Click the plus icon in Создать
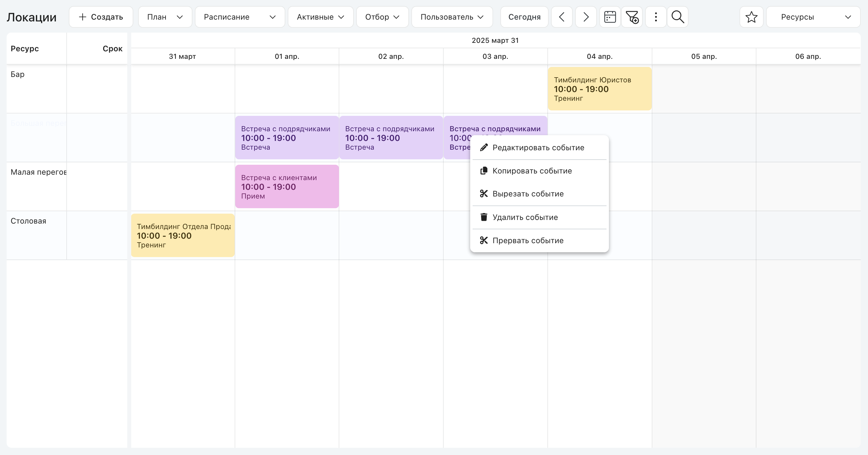Image resolution: width=868 pixels, height=455 pixels. [x=83, y=17]
